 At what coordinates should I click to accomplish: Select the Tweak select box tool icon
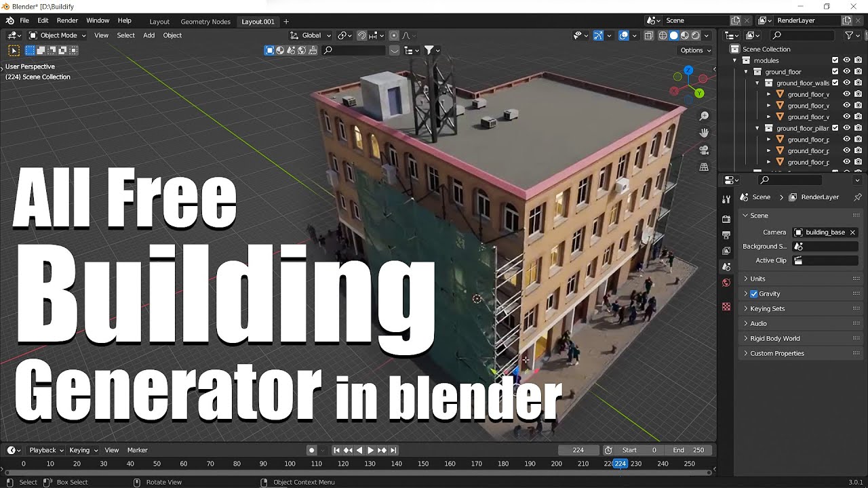[14, 50]
